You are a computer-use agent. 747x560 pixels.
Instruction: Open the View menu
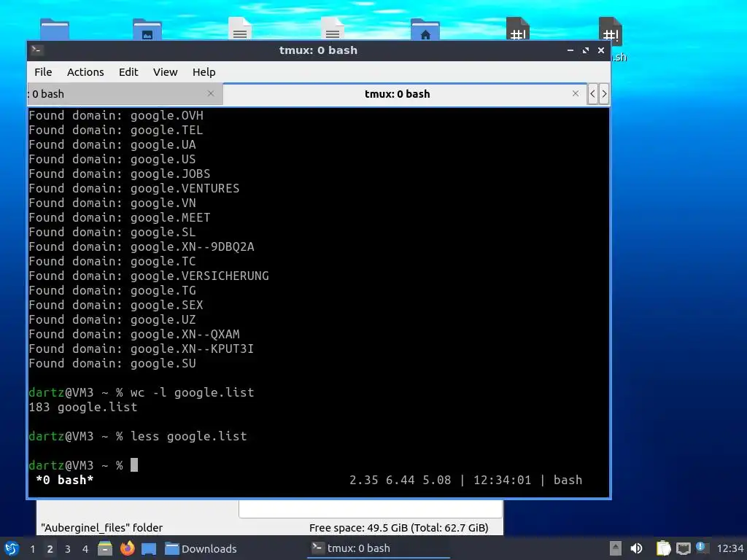click(165, 72)
